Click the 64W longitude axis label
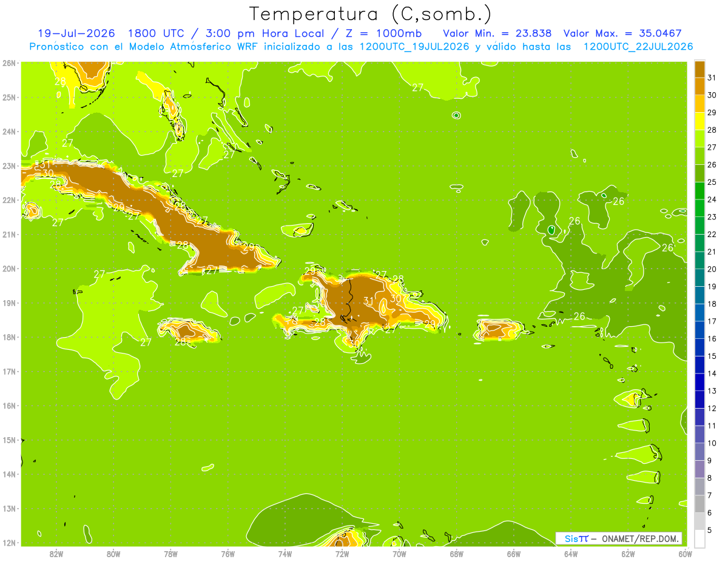Screen dimensions: 728x562 pyautogui.click(x=571, y=554)
